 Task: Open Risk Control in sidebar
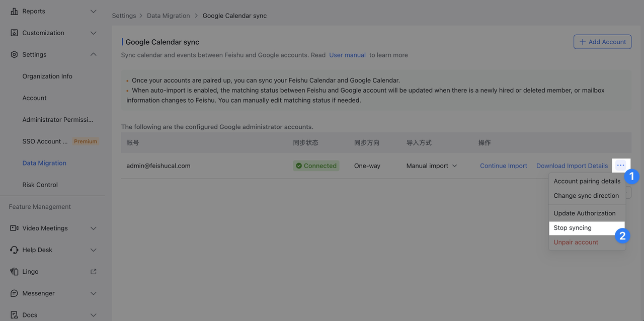40,185
